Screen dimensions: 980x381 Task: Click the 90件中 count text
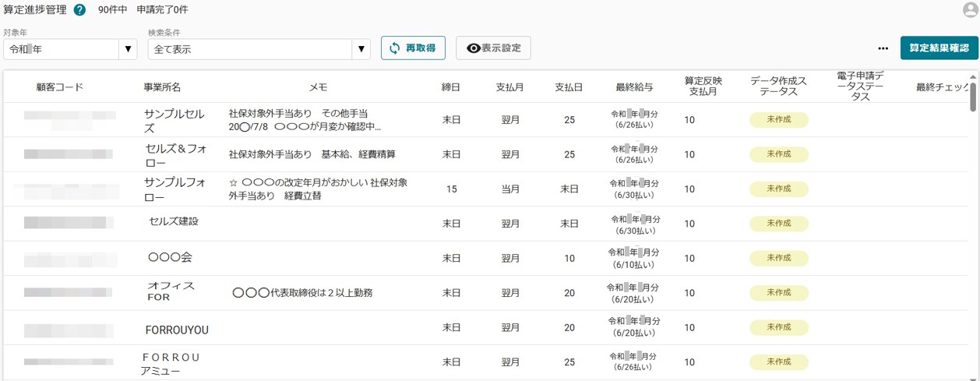coord(113,10)
